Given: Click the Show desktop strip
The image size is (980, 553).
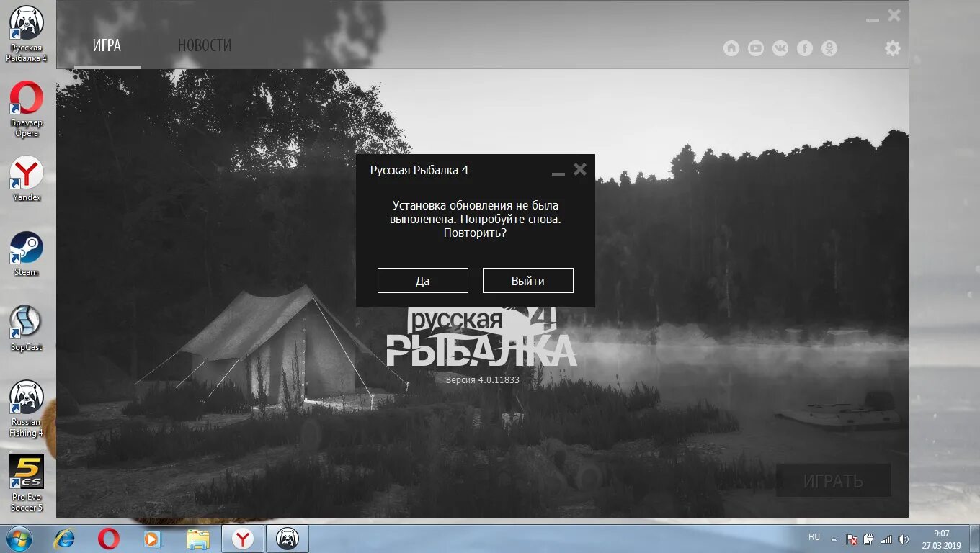Looking at the screenshot, I should click(x=974, y=539).
